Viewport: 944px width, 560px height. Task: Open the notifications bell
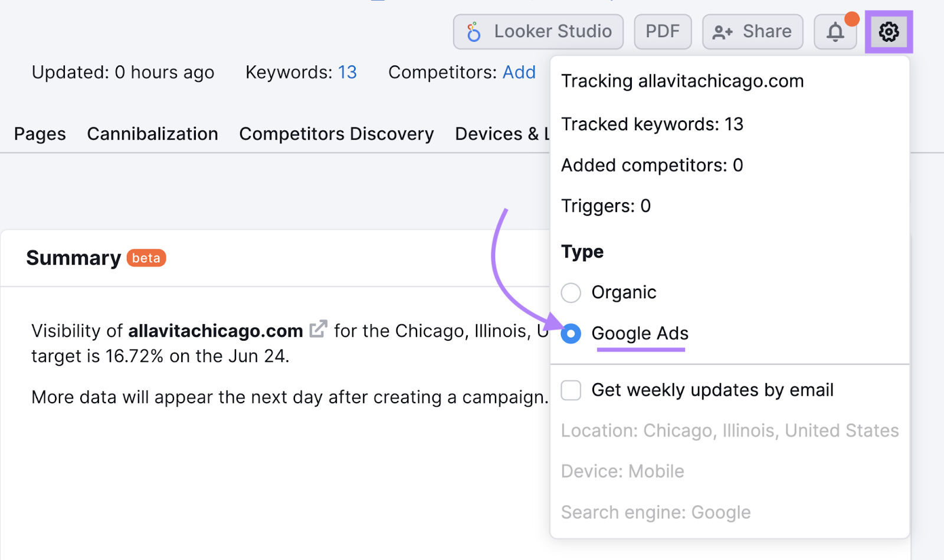click(835, 31)
